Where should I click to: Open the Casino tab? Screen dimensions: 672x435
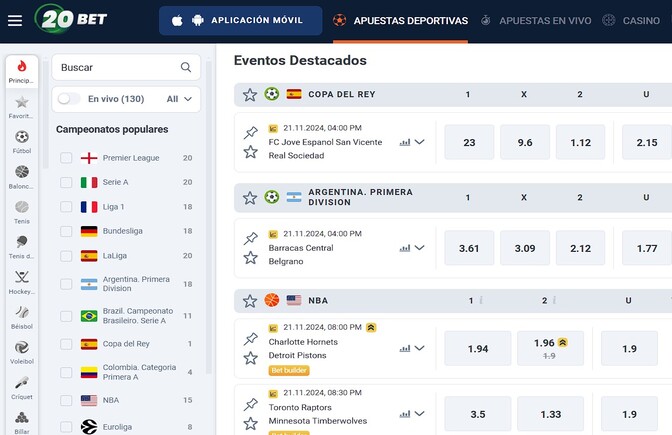(x=631, y=21)
